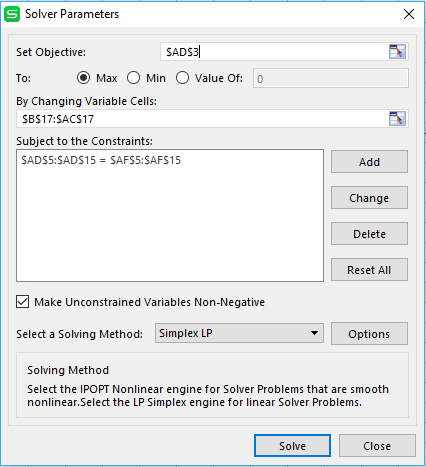Open solver Options
The height and width of the screenshot is (467, 426).
tap(369, 334)
